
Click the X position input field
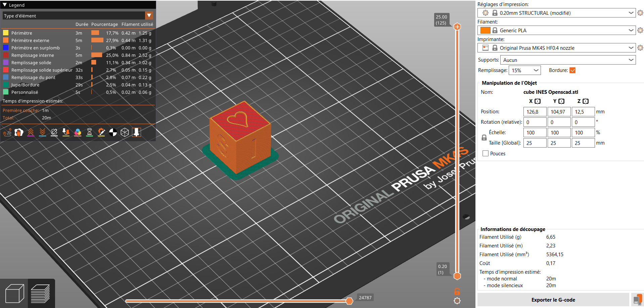click(535, 112)
